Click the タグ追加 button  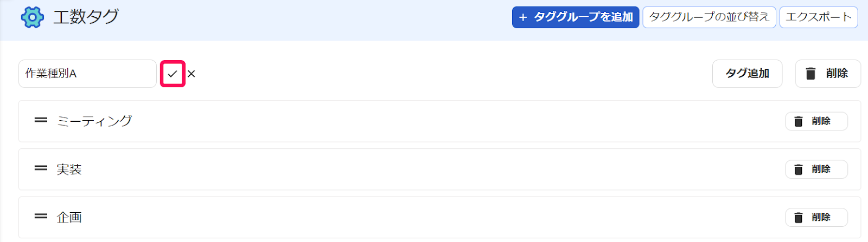click(747, 74)
